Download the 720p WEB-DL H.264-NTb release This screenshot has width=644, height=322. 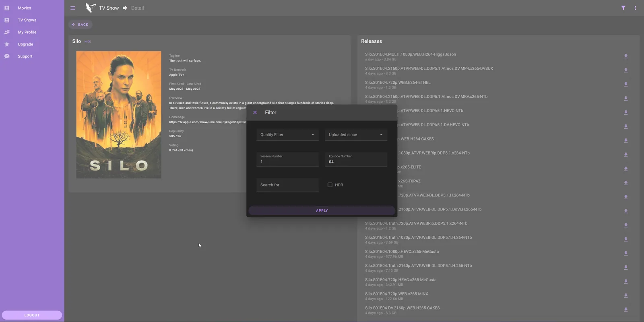click(x=625, y=197)
